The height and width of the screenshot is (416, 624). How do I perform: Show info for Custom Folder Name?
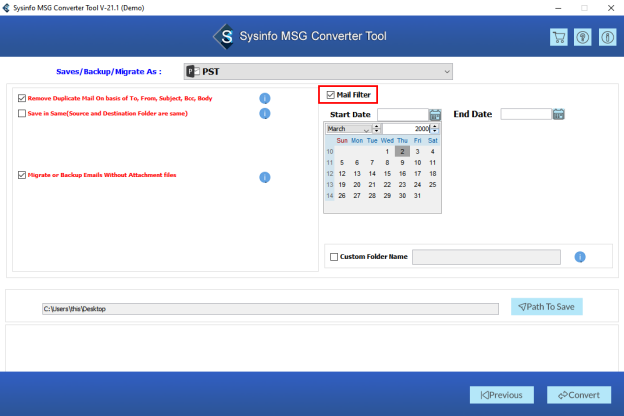(580, 257)
